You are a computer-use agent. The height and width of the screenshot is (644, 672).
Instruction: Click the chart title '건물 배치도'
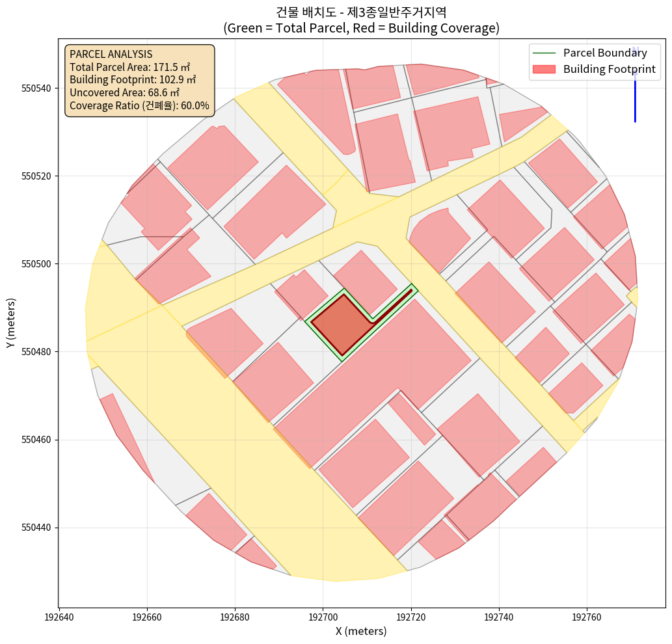361,12
